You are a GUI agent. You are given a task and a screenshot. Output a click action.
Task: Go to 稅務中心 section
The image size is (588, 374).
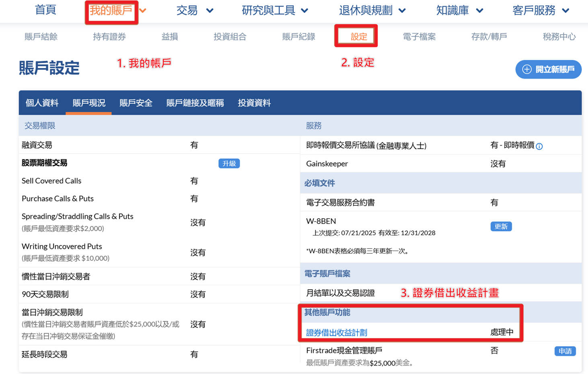[x=559, y=37]
